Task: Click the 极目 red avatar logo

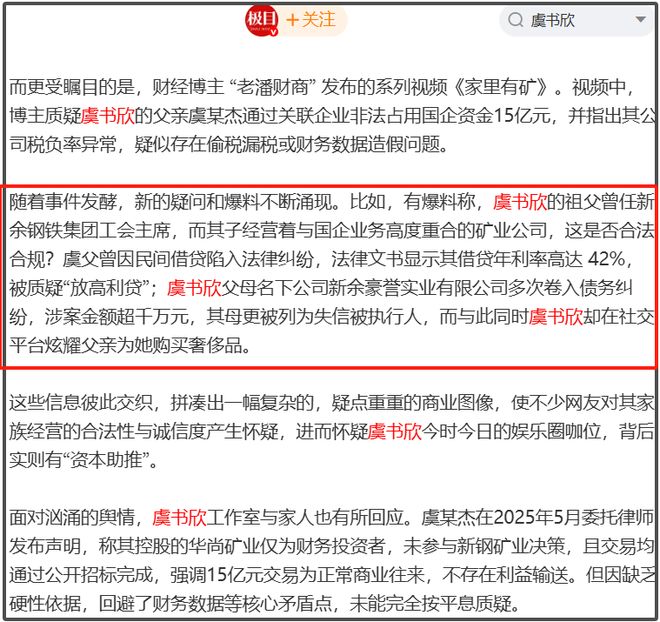Action: point(261,20)
